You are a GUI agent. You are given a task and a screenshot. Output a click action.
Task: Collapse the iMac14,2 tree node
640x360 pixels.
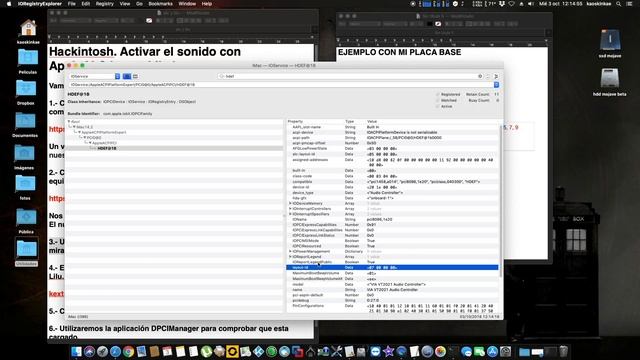click(74, 127)
